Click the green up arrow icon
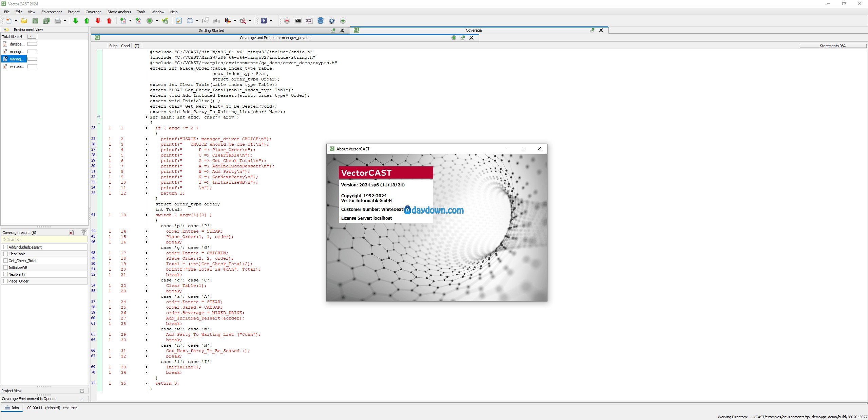Viewport: 868px width, 420px height. 86,21
